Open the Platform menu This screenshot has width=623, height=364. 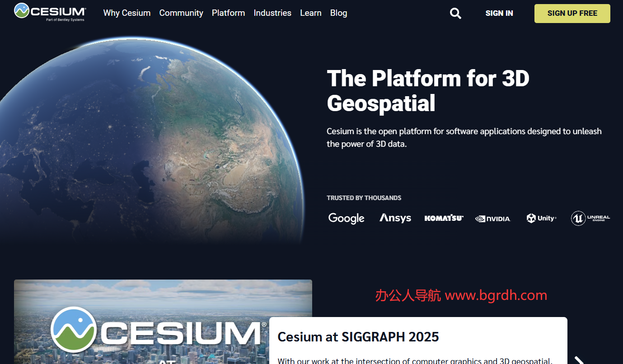(x=229, y=13)
